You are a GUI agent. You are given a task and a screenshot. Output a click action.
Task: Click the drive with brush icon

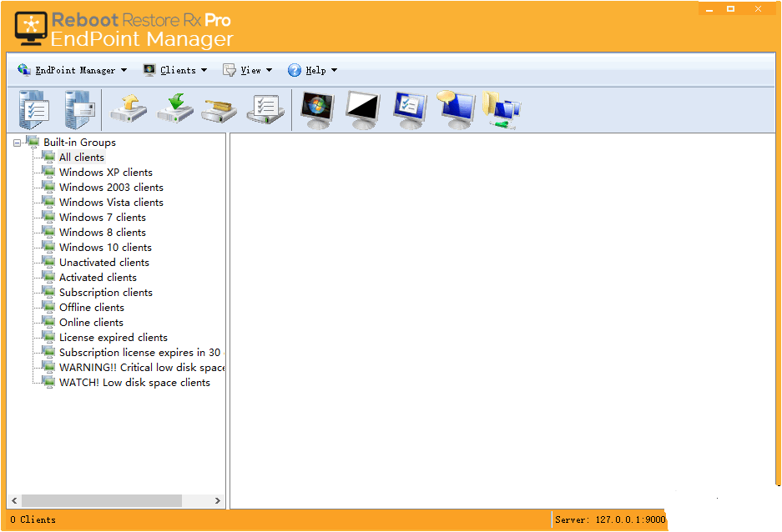click(219, 108)
